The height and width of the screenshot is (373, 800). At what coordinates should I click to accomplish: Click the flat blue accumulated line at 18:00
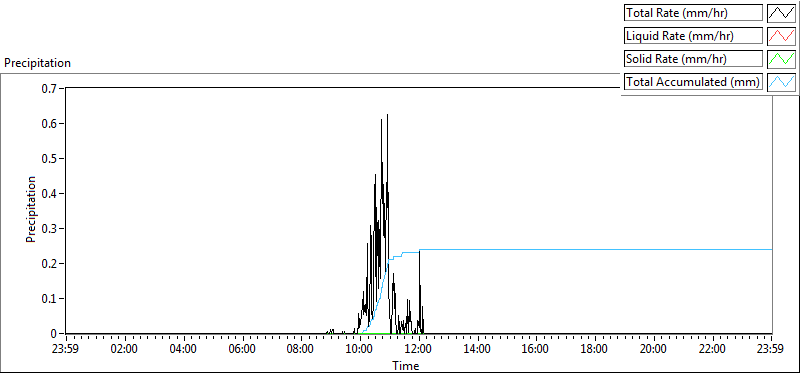[x=595, y=250]
